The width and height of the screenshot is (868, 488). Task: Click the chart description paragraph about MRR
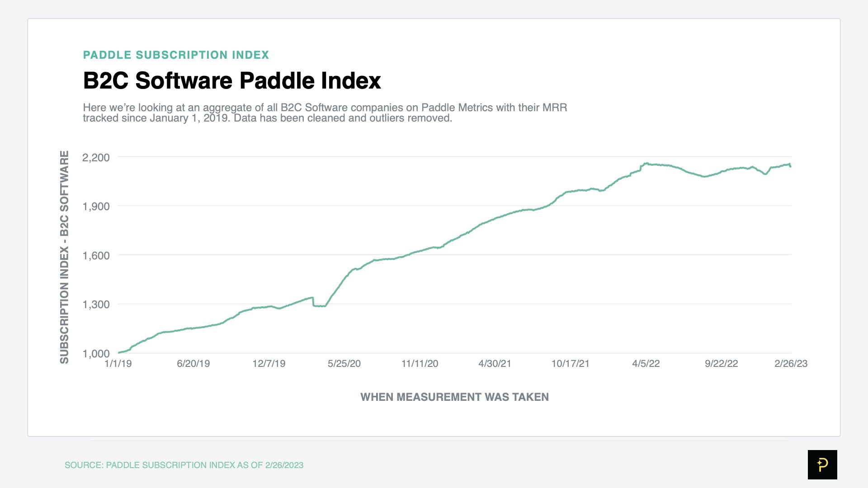point(325,113)
